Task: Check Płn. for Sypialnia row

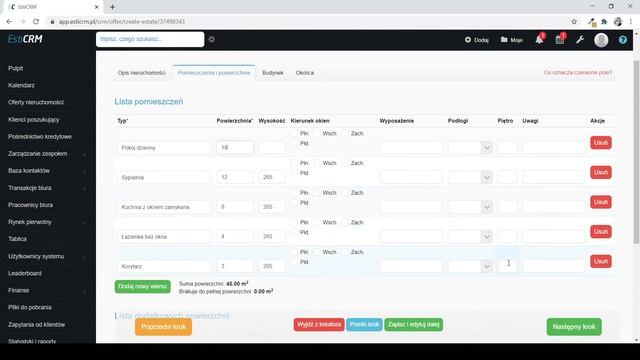Action: tap(294, 163)
